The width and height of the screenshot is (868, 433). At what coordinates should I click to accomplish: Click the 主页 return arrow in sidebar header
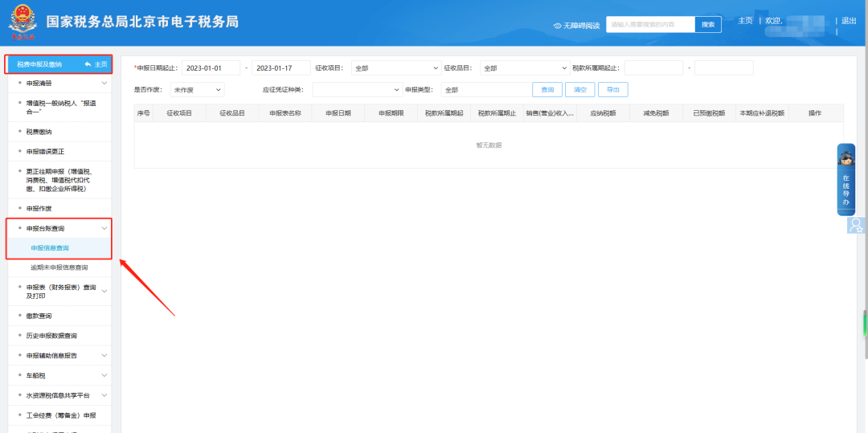pyautogui.click(x=88, y=64)
